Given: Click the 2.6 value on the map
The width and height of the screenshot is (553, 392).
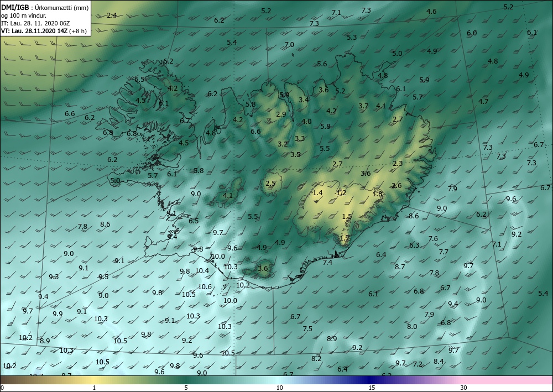Looking at the screenshot, I should tap(397, 186).
